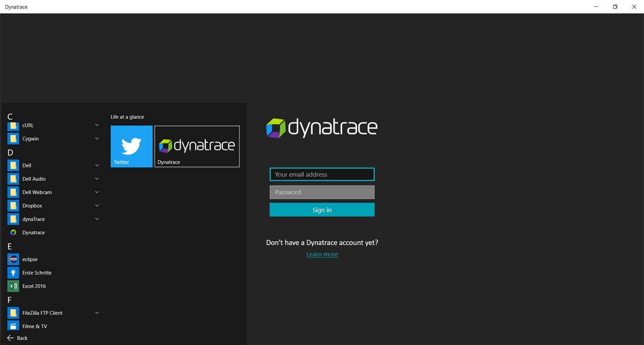
Task: Minimize the Dynatrace window
Action: click(596, 7)
